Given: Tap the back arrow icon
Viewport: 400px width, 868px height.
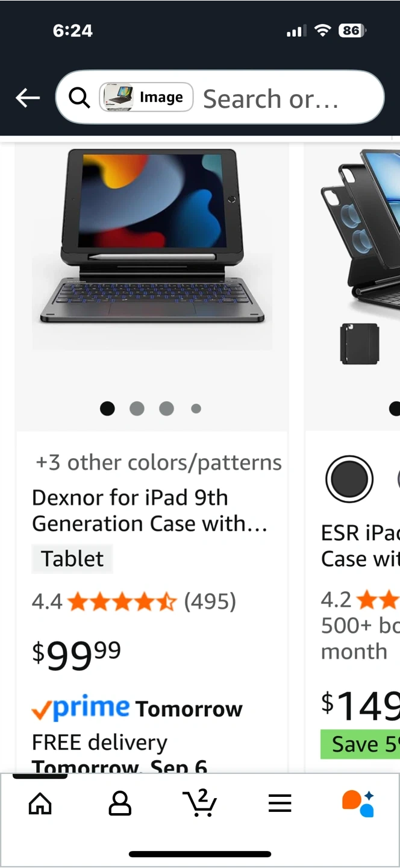Looking at the screenshot, I should coord(28,98).
